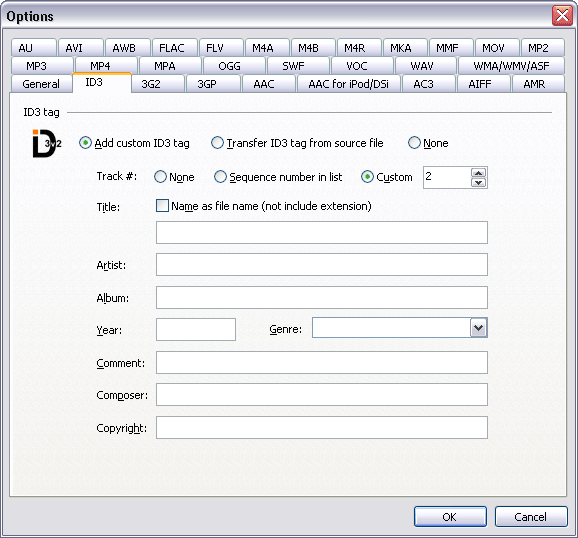Screen dimensions: 578x538
Task: Open the M4A tab
Action: [x=268, y=48]
